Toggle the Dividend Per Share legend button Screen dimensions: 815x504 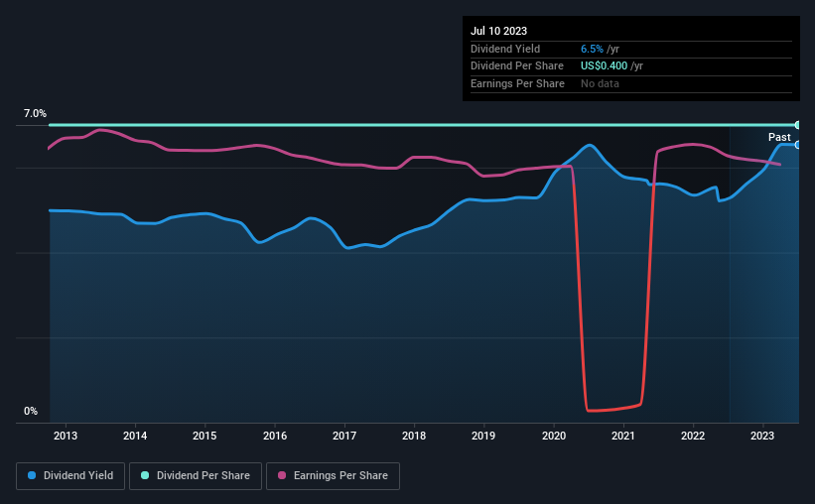click(x=196, y=476)
